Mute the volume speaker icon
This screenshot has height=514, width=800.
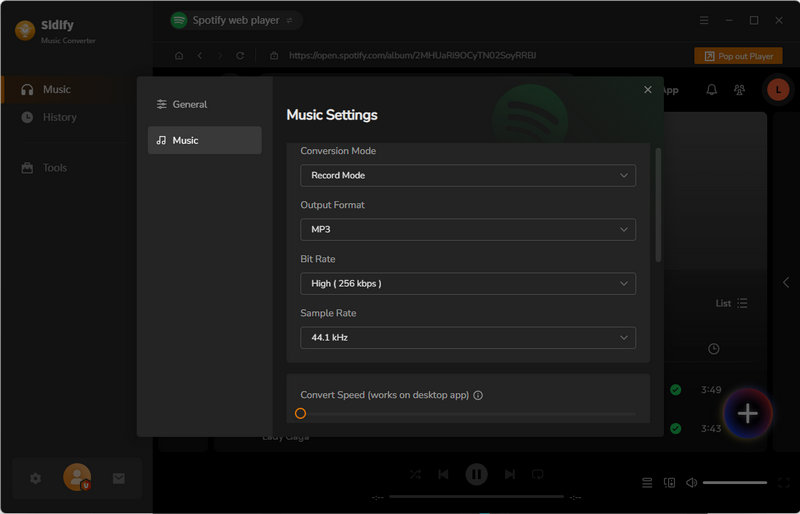[691, 483]
